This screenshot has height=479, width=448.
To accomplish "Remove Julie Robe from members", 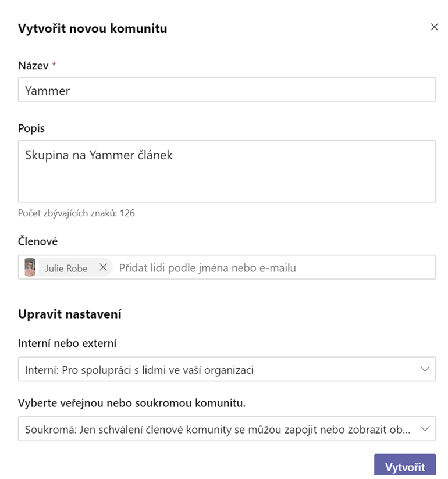I will (103, 267).
